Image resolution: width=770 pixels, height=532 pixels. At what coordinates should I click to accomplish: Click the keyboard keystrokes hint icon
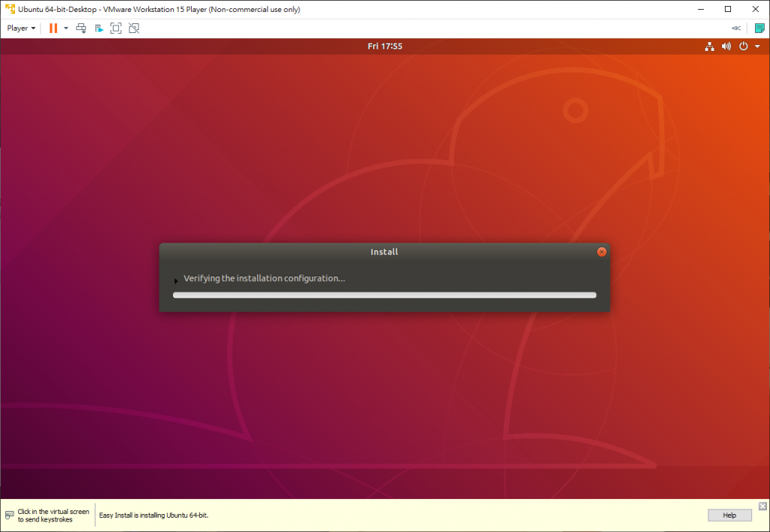(x=9, y=515)
